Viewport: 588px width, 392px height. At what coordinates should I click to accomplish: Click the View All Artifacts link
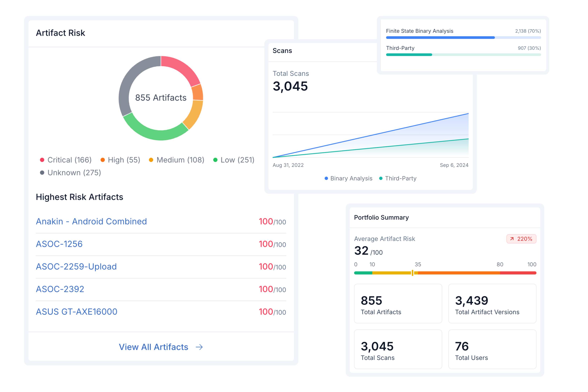tap(153, 347)
